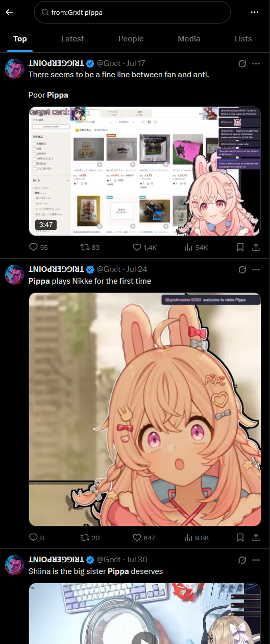Switch to the Latest tab

[x=72, y=39]
